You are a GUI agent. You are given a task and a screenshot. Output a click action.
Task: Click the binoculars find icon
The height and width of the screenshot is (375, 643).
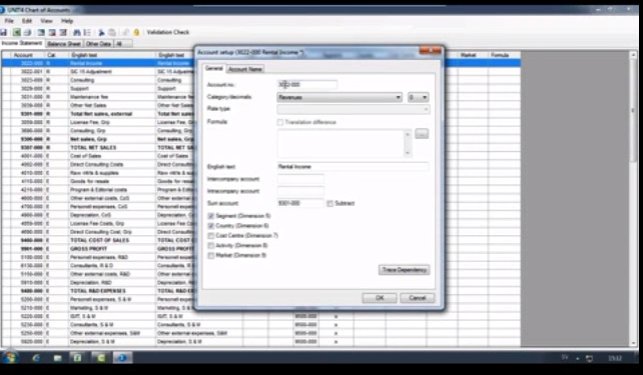[x=77, y=32]
